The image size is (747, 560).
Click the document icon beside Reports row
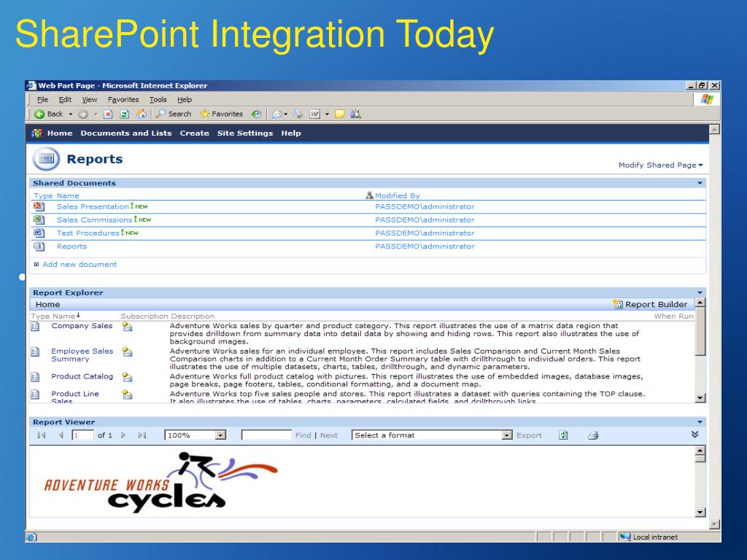point(39,246)
